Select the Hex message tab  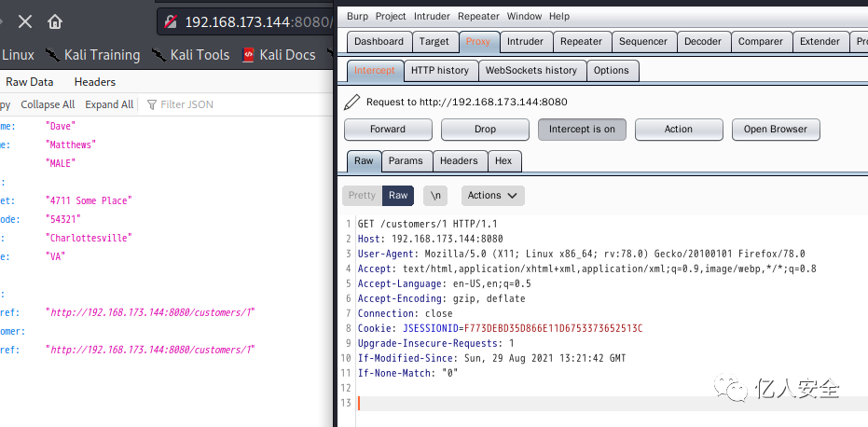click(503, 161)
